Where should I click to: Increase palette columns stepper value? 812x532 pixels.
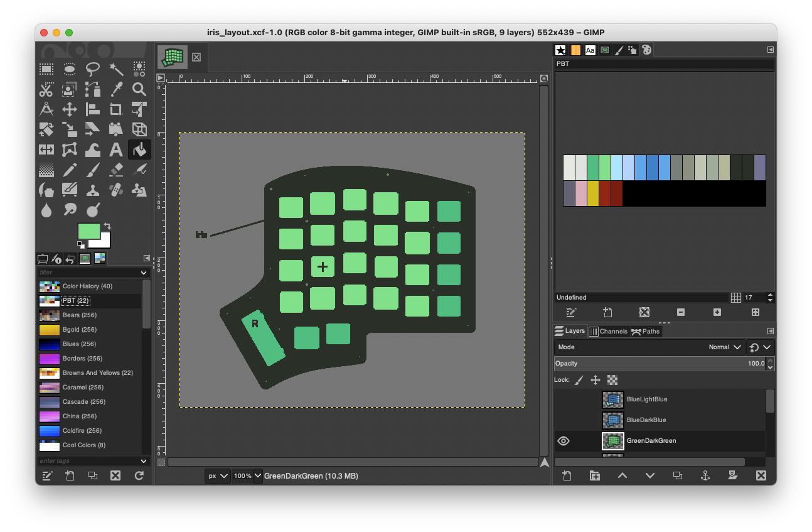pos(771,295)
